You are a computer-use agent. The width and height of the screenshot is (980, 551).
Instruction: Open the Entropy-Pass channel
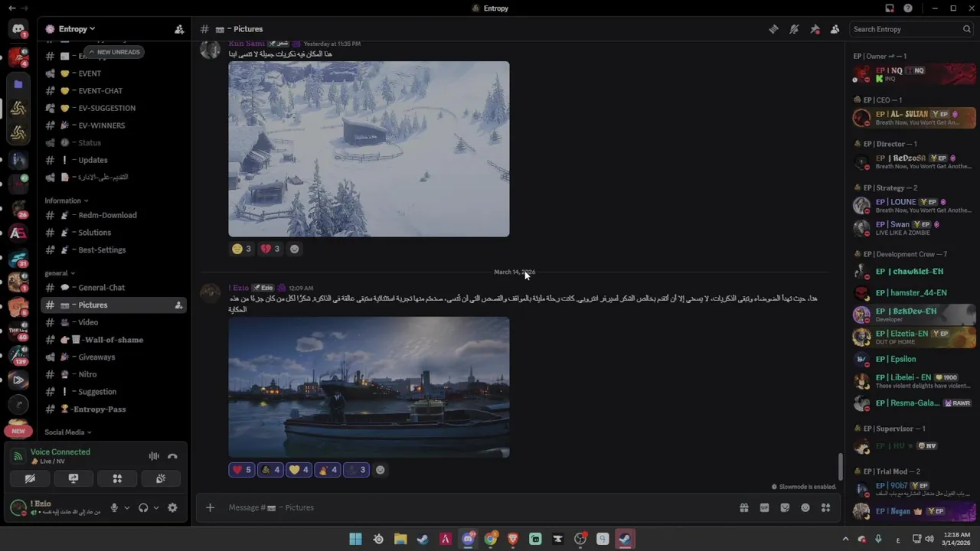point(114,409)
